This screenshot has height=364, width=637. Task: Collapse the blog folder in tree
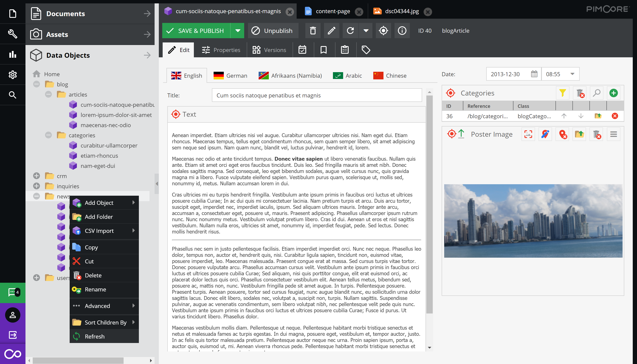[x=37, y=84]
